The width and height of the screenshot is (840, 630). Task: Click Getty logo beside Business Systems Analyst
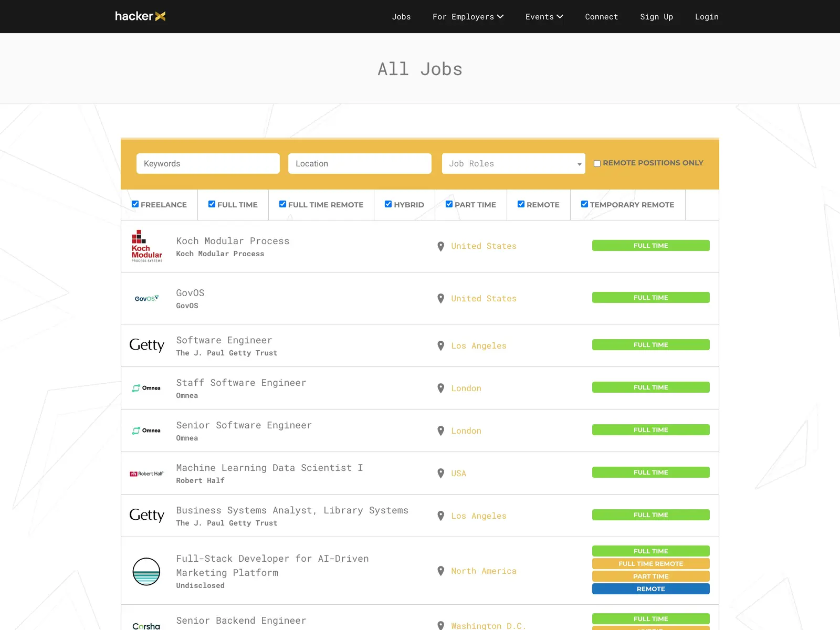point(147,515)
